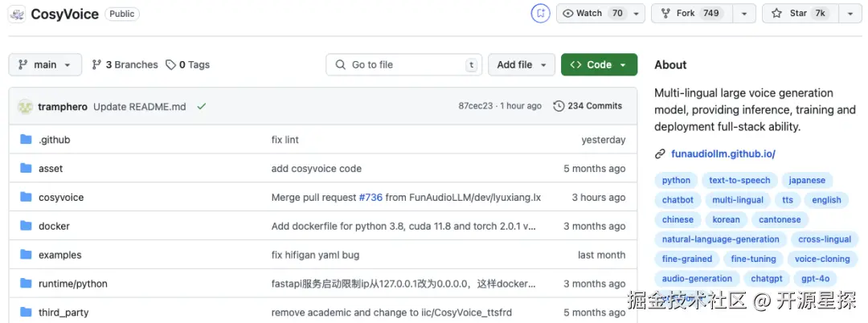Select the chinese topic tag
Screen dimensions: 868x323
(x=678, y=219)
